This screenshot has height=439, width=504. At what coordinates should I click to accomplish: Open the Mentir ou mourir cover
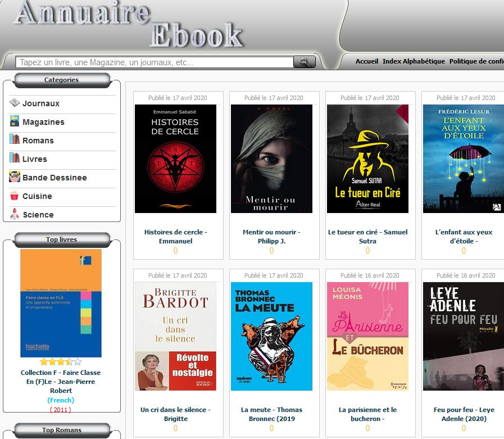pyautogui.click(x=271, y=159)
